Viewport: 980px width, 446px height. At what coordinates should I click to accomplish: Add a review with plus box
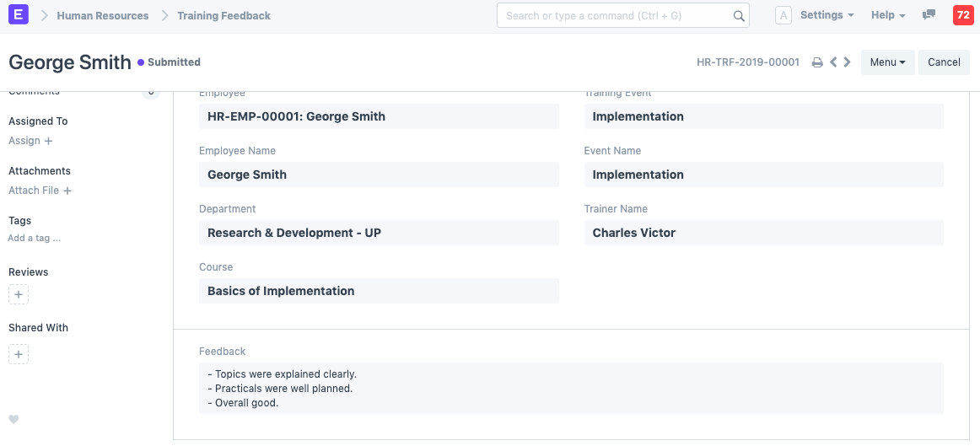pos(19,294)
